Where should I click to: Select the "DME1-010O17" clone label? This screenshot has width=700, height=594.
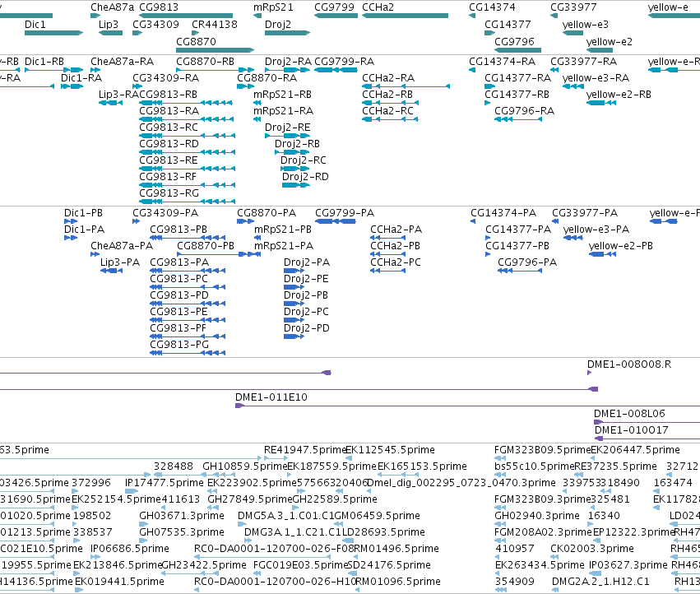pos(631,430)
